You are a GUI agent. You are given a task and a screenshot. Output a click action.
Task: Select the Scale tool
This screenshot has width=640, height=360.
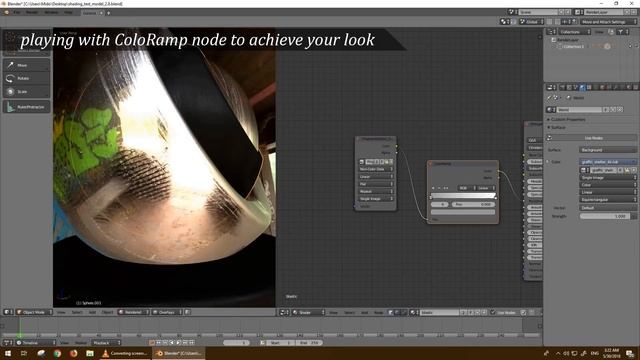click(x=27, y=91)
